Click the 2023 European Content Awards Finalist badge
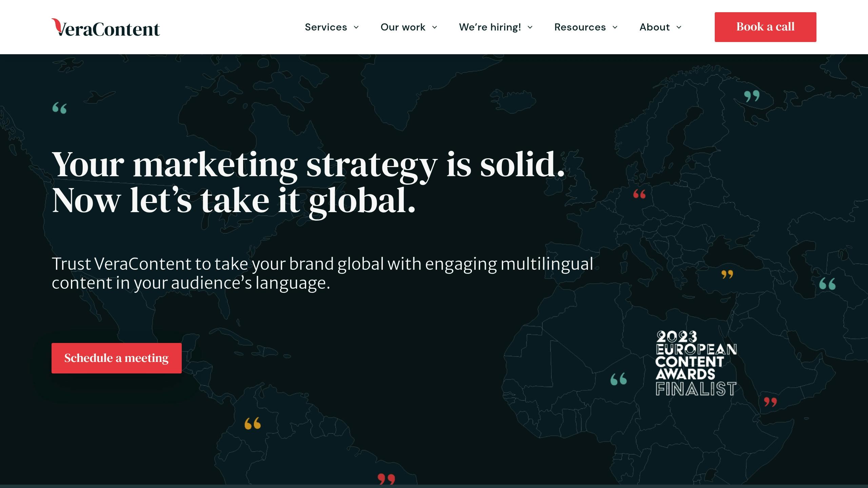This screenshot has height=488, width=868. pos(696,363)
